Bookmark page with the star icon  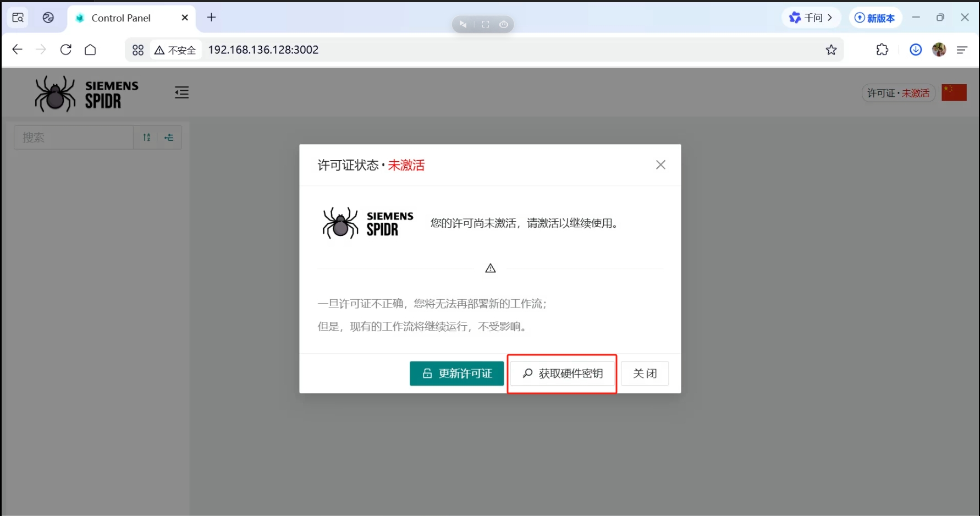(831, 50)
